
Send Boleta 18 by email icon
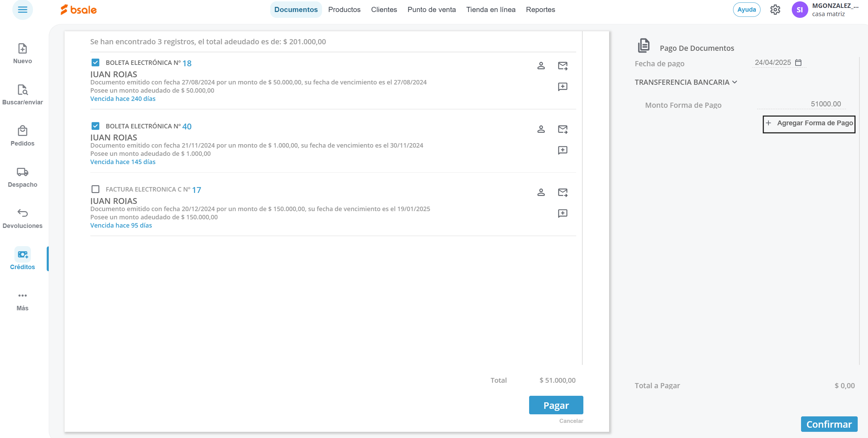tap(562, 66)
